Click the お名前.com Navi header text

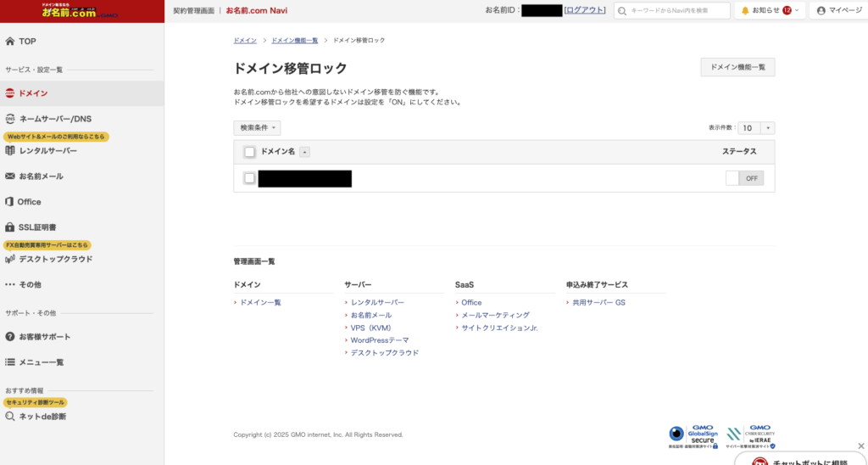pos(256,10)
